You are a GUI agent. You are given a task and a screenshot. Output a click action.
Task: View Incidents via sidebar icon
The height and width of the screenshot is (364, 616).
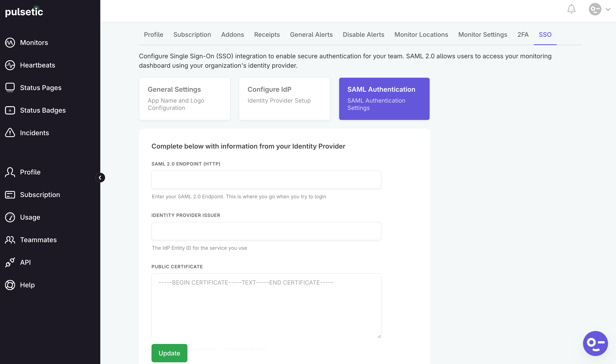coord(34,133)
